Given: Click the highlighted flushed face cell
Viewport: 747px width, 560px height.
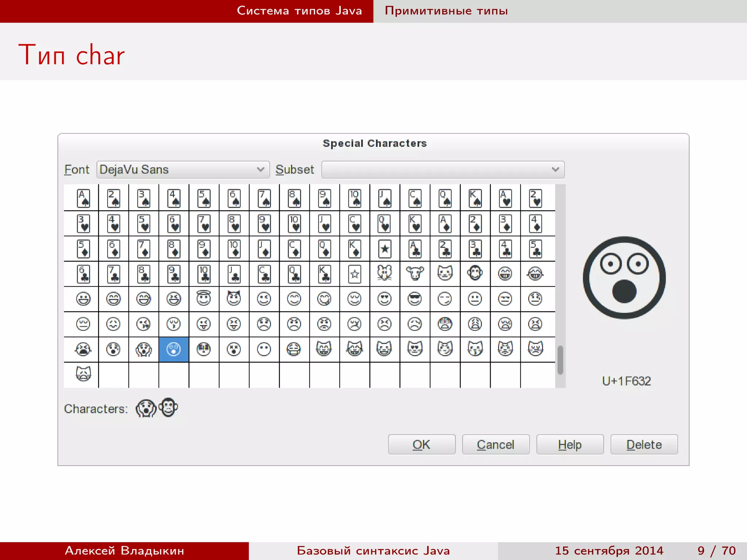Looking at the screenshot, I should [x=174, y=349].
